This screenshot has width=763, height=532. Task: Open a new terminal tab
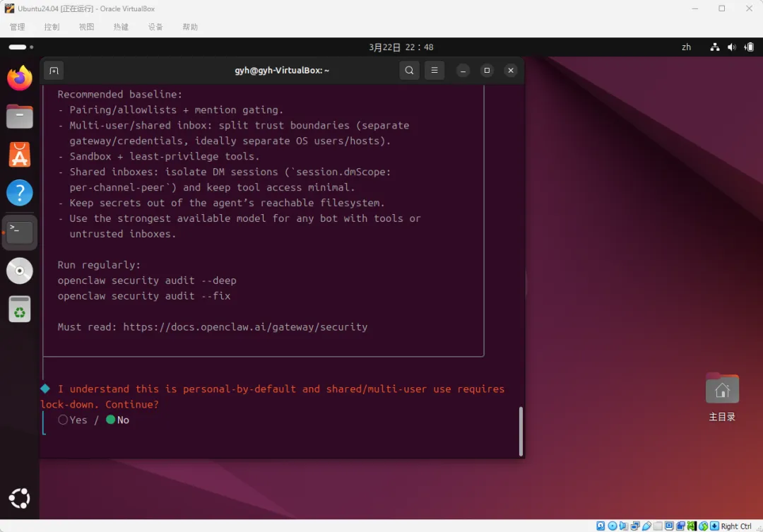pyautogui.click(x=54, y=71)
